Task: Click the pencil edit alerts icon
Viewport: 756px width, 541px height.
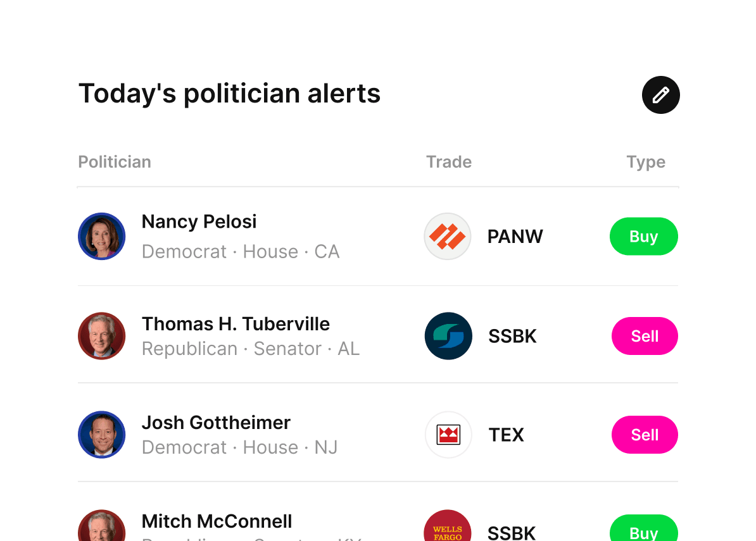Action: point(660,95)
